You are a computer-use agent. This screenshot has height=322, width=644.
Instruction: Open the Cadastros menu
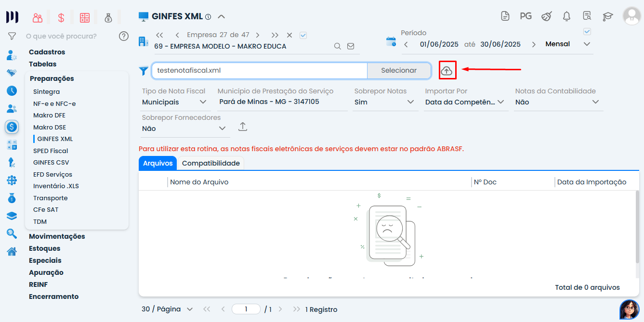tap(47, 52)
